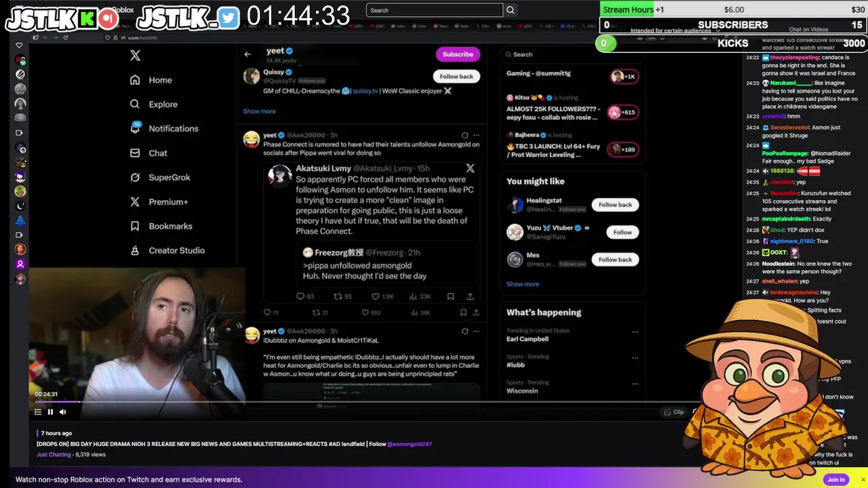Image resolution: width=868 pixels, height=488 pixels.
Task: Bookmark the tweet with 38K views
Action: [463, 312]
